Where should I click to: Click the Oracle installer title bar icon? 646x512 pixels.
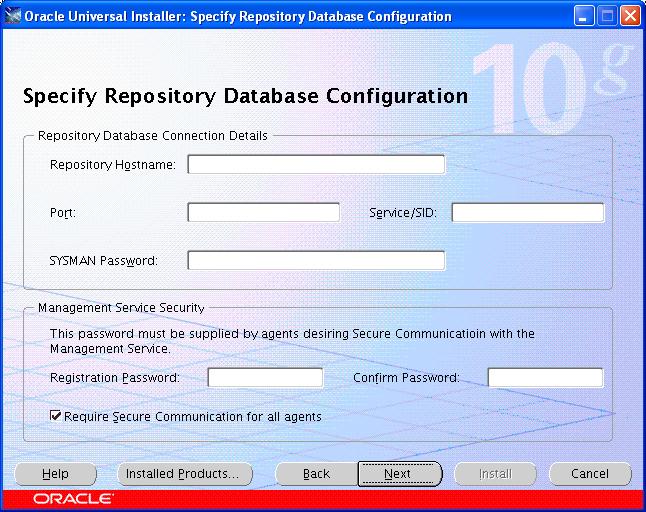pyautogui.click(x=12, y=16)
